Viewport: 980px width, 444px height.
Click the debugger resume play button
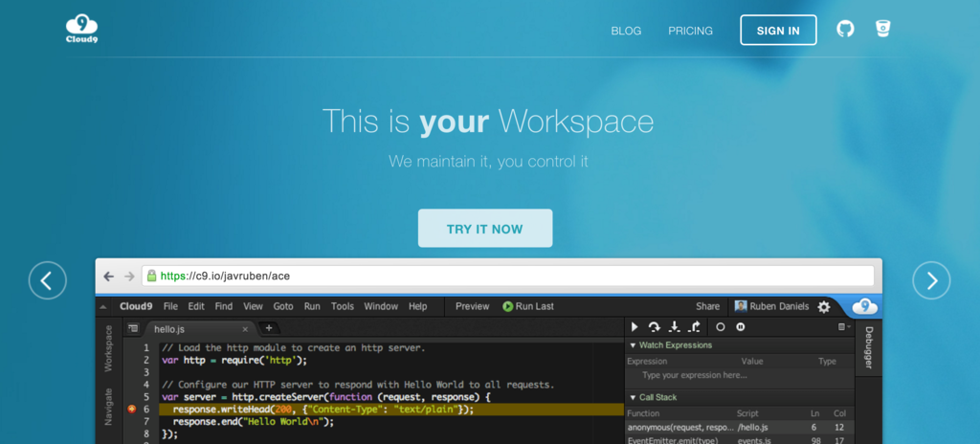[x=635, y=326]
